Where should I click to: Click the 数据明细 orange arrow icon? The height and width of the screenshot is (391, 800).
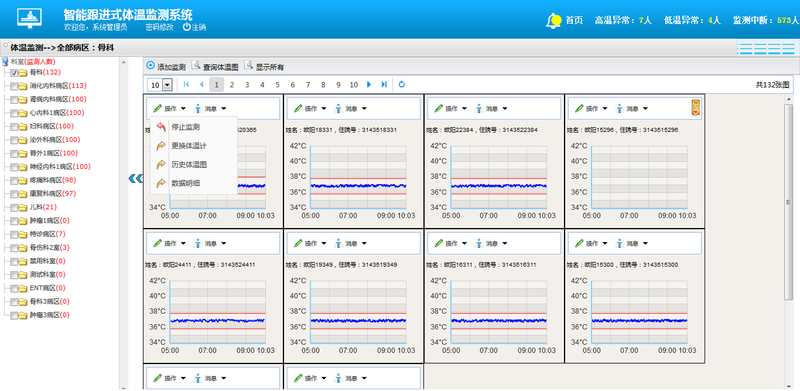tap(161, 183)
